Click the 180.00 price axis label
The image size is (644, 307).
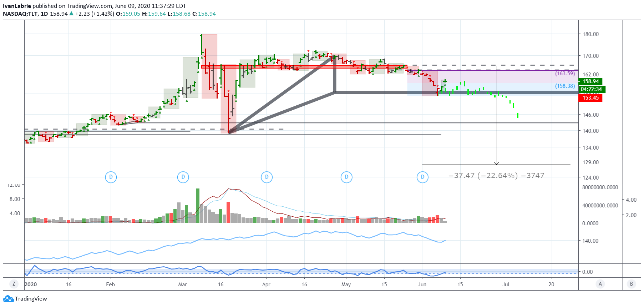(x=590, y=34)
